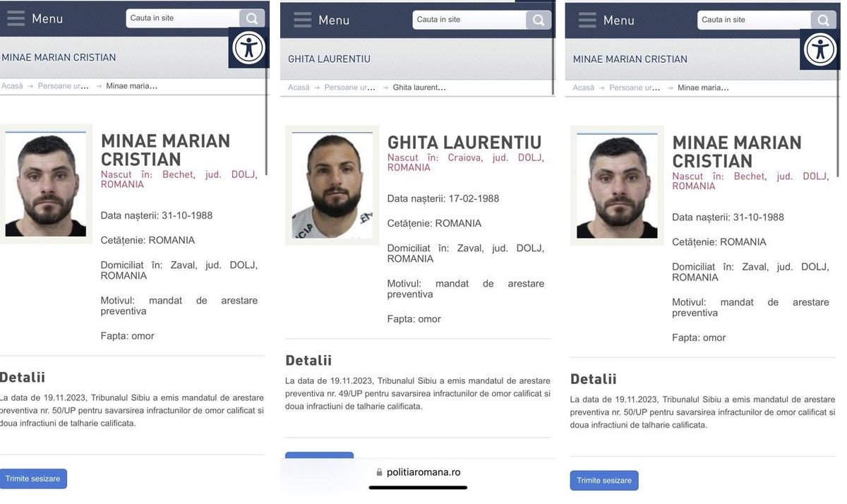The height and width of the screenshot is (504, 847).
Task: Focus the middle panel's Cauta in site field
Action: 469,20
